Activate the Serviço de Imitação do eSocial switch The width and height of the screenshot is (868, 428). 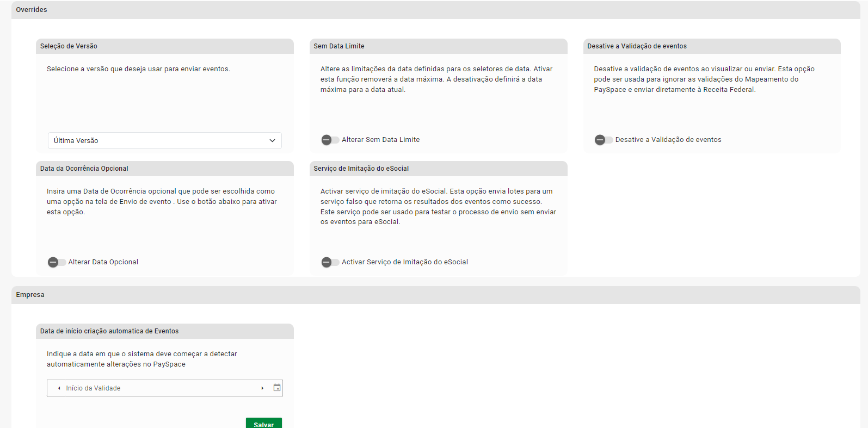[330, 262]
